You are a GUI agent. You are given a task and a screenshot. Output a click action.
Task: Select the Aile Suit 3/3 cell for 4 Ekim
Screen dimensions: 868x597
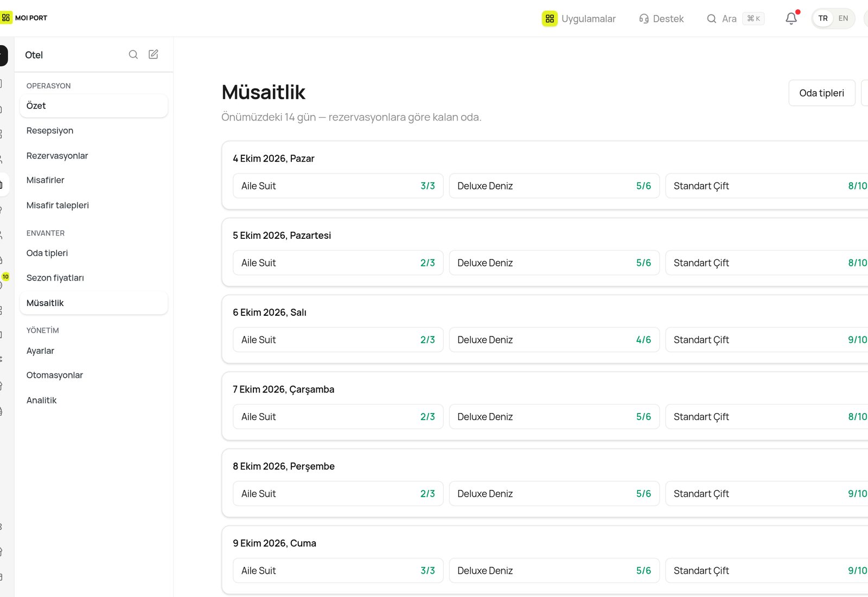click(x=338, y=186)
